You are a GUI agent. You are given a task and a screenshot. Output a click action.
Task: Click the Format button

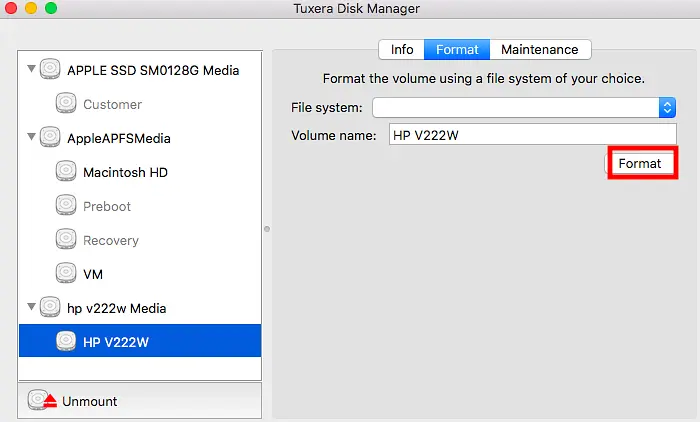(639, 163)
